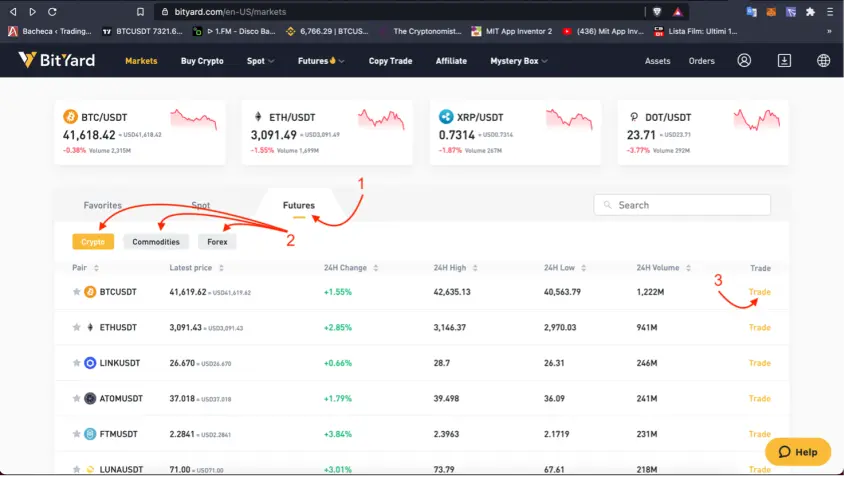The width and height of the screenshot is (845, 478).
Task: Click the FTMUSDT coin icon
Action: pyautogui.click(x=90, y=434)
